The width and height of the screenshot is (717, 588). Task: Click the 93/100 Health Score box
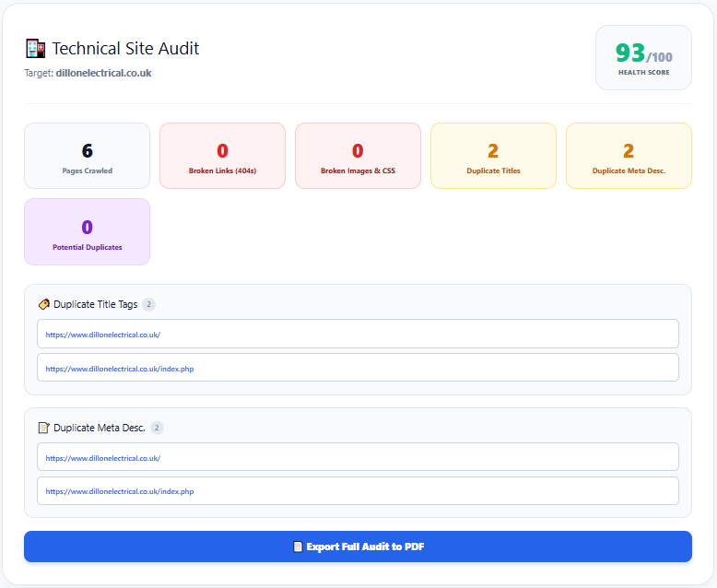click(643, 58)
